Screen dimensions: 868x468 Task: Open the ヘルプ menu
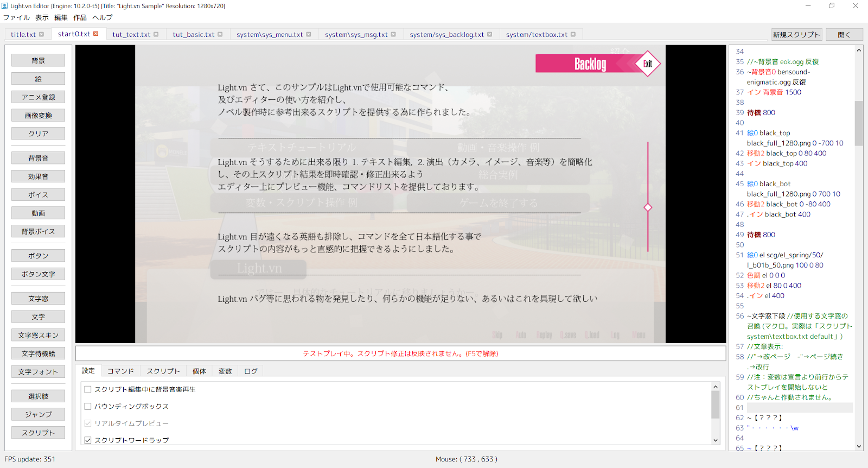point(103,17)
